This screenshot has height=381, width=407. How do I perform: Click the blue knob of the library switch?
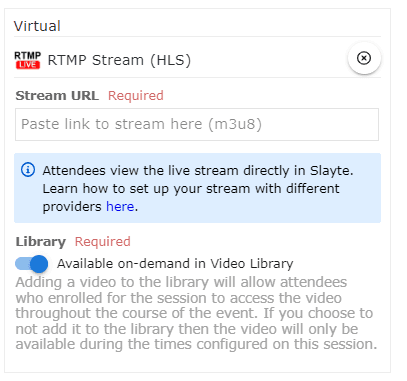tap(39, 264)
